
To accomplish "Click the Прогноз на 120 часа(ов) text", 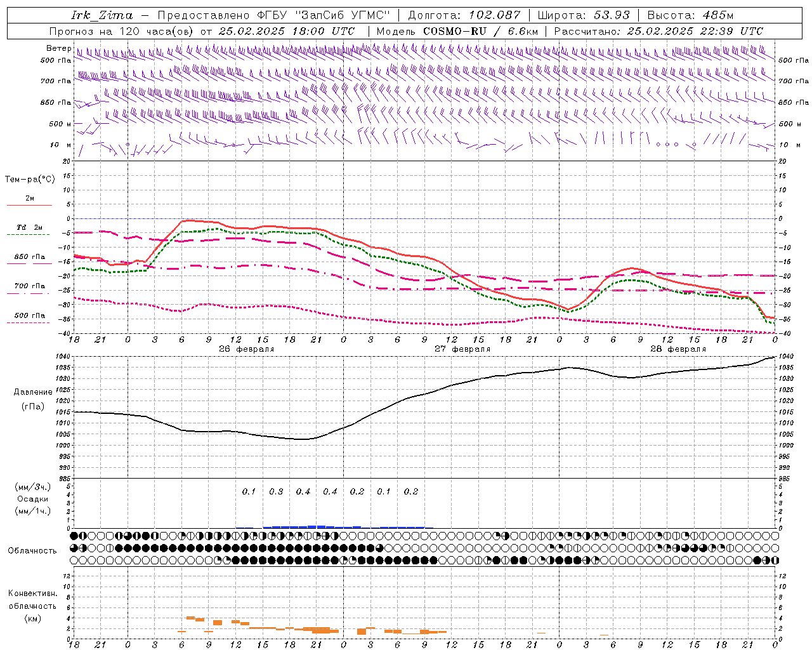I will point(122,31).
